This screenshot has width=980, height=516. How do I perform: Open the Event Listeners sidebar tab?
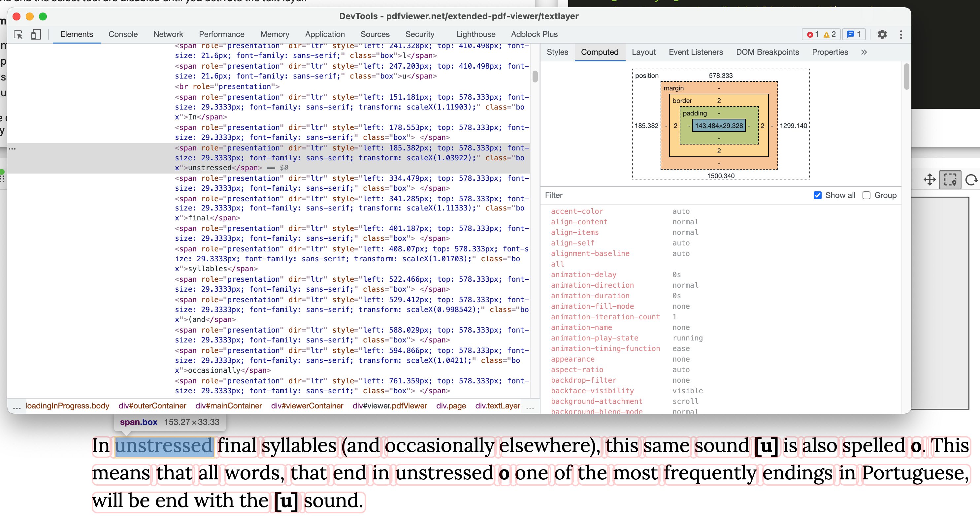(x=696, y=52)
